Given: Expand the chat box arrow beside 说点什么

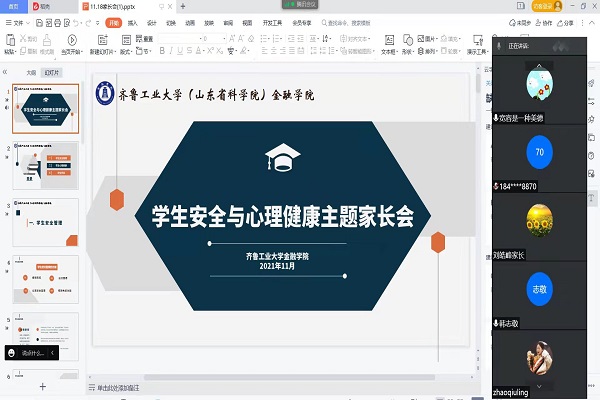Looking at the screenshot, I should click(52, 353).
